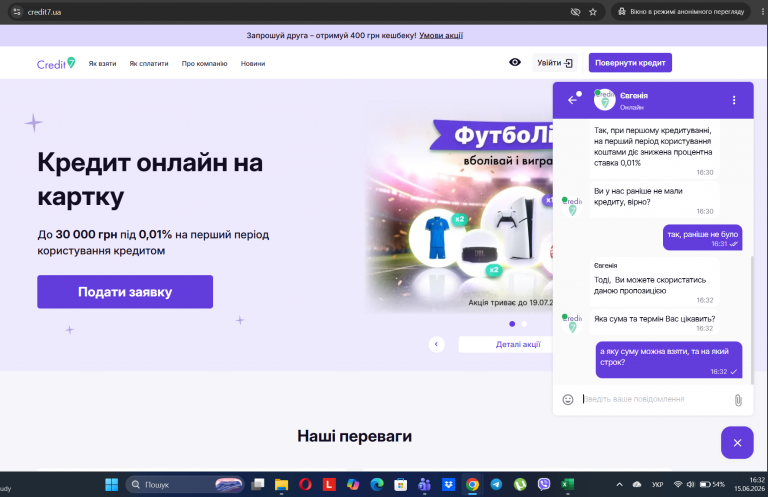Click the volume tray icon
Viewport: 768px width, 497px height.
pyautogui.click(x=691, y=484)
